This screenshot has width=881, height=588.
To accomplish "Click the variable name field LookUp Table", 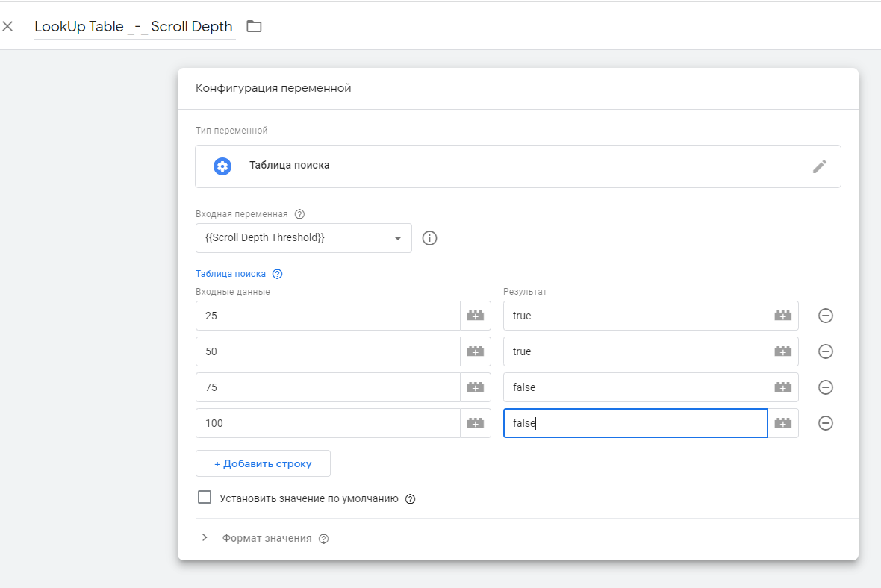I will pos(134,27).
